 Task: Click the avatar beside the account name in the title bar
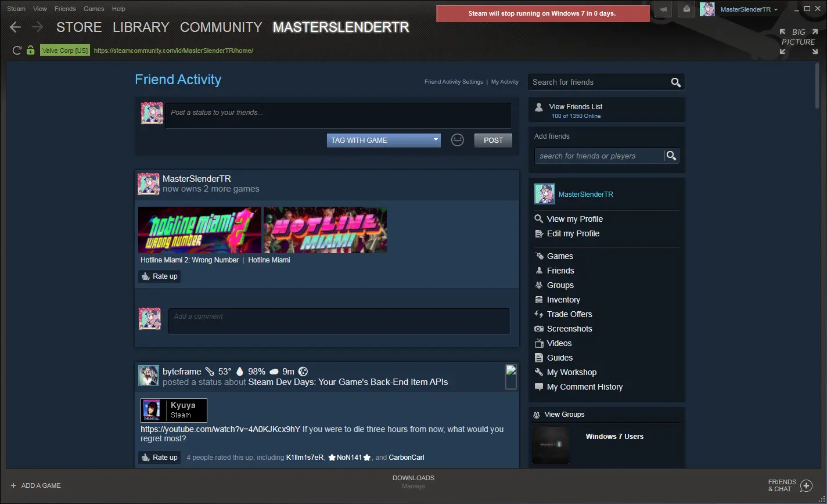[x=707, y=9]
